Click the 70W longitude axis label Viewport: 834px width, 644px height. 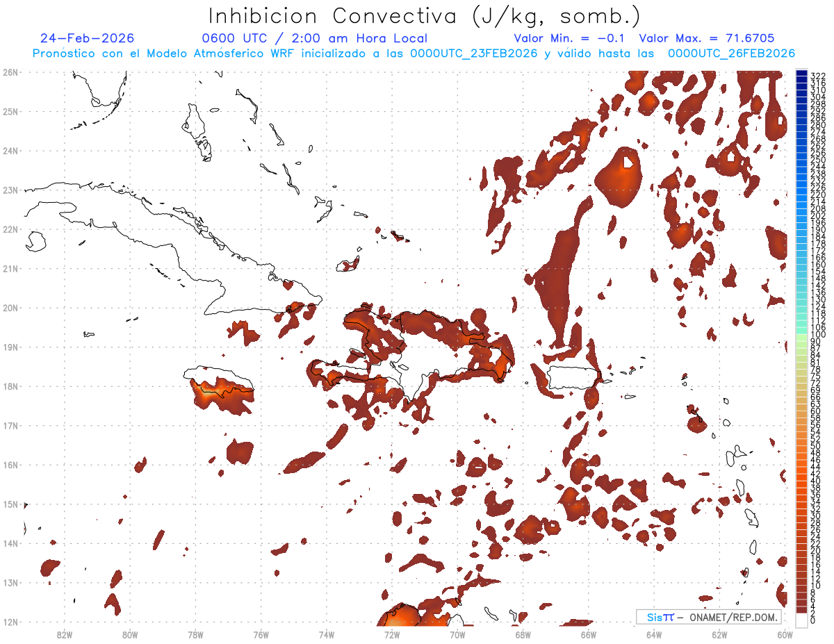coord(457,634)
